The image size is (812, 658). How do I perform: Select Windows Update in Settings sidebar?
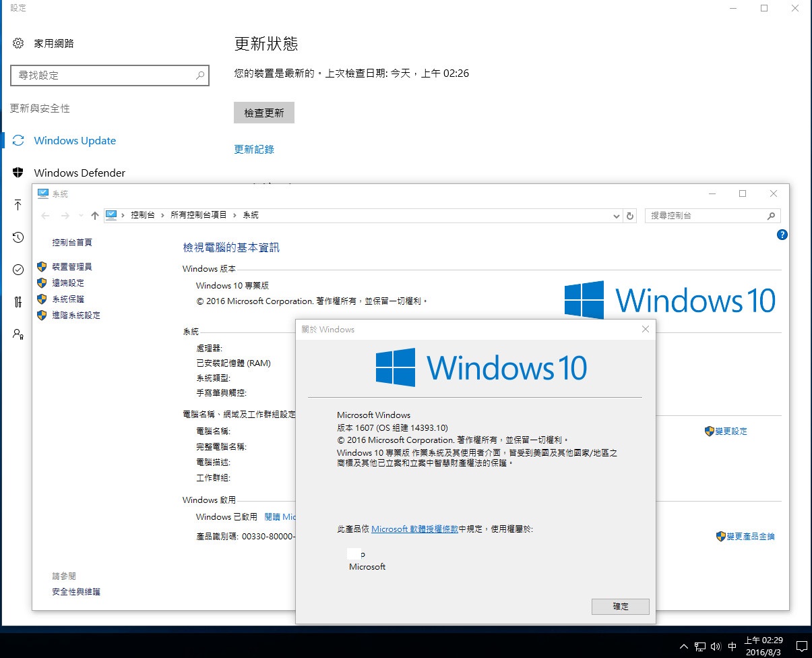click(x=75, y=140)
